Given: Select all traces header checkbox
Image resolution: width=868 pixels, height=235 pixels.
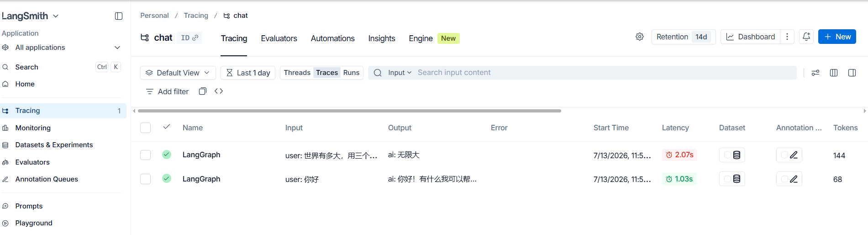Looking at the screenshot, I should click(x=146, y=128).
